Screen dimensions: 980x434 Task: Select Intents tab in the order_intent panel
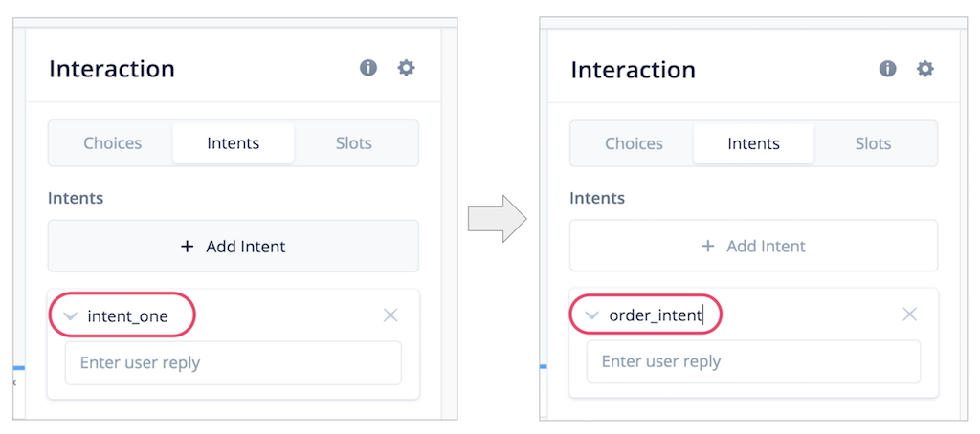coord(753,143)
